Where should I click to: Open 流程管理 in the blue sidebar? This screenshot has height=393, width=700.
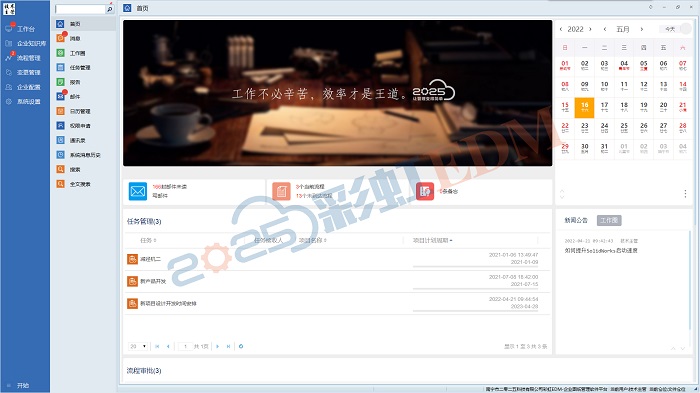tap(29, 58)
